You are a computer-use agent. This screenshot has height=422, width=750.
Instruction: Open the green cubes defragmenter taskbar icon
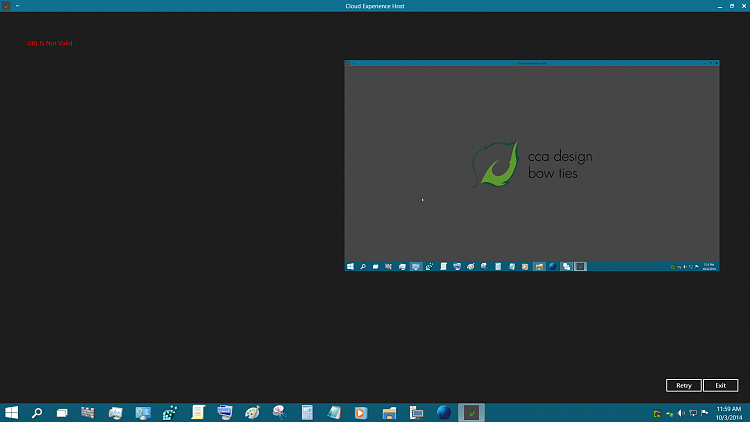pos(170,412)
